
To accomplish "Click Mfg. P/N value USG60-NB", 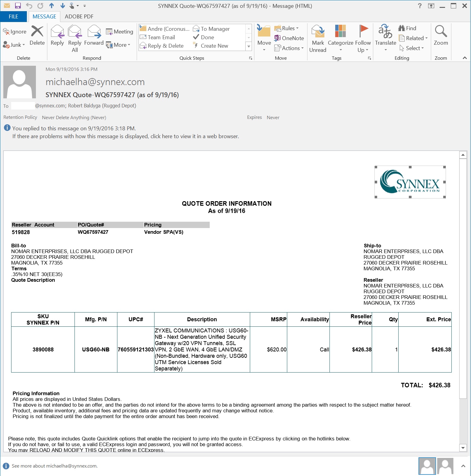I will point(96,350).
